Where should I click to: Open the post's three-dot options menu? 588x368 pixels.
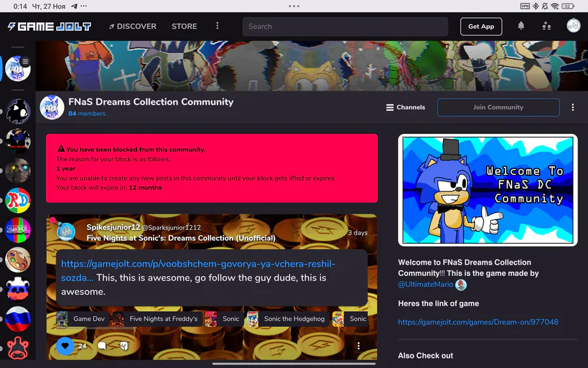pos(359,346)
